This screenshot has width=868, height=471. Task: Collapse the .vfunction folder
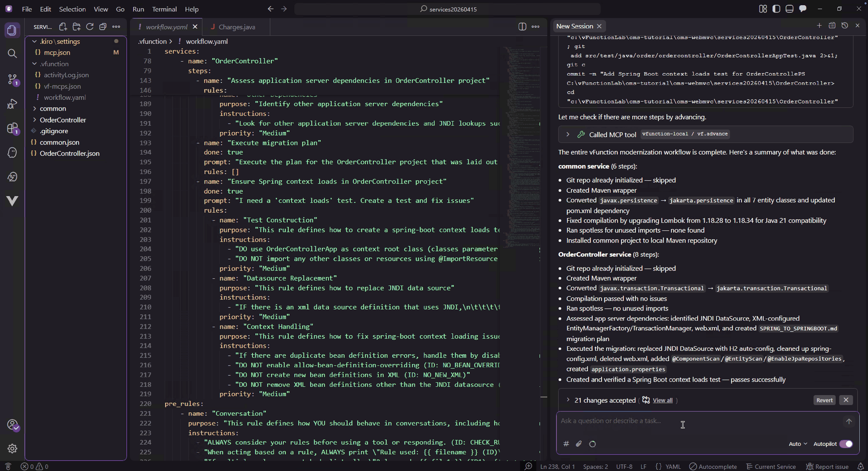(x=76, y=64)
